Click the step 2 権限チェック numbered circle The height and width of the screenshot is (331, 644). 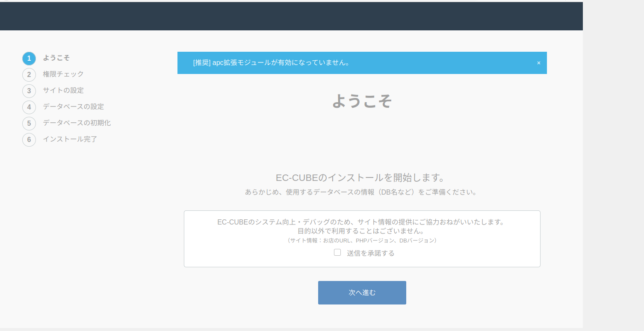(x=29, y=74)
